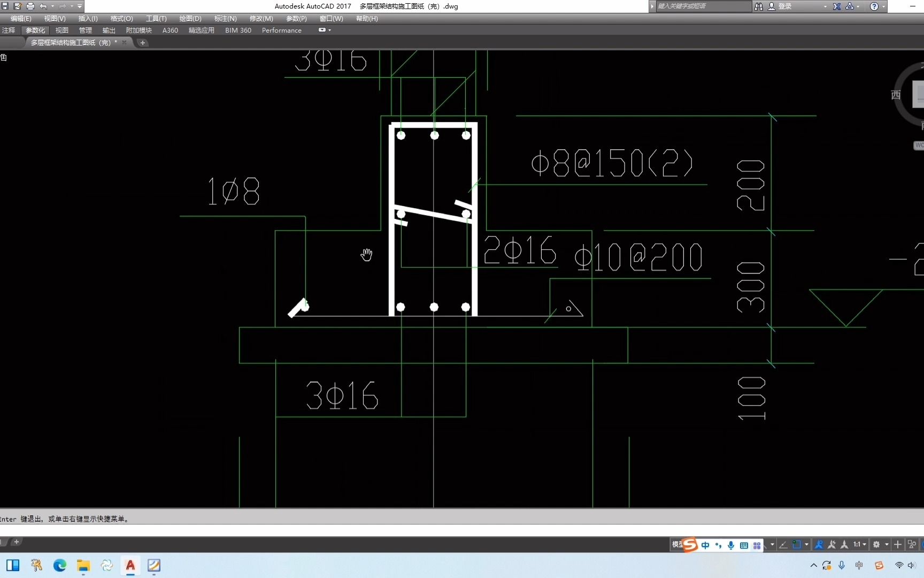Open the 绘图(D) menu
Screen dimensions: 924x578
(x=190, y=18)
